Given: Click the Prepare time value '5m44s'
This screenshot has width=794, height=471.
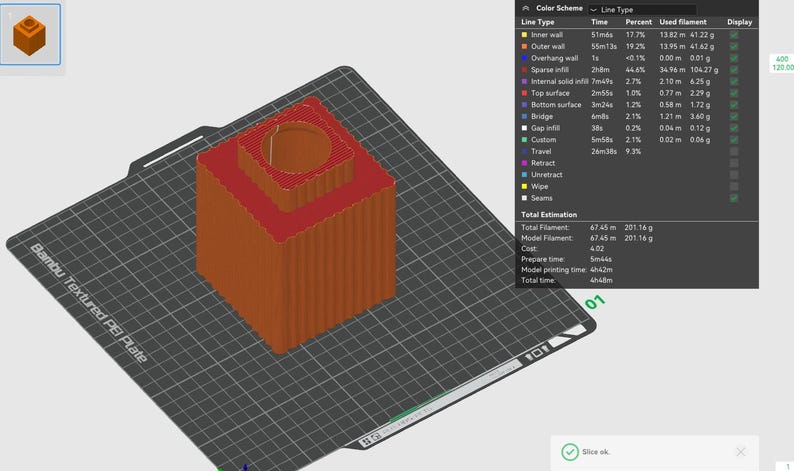Looking at the screenshot, I should click(x=601, y=259).
